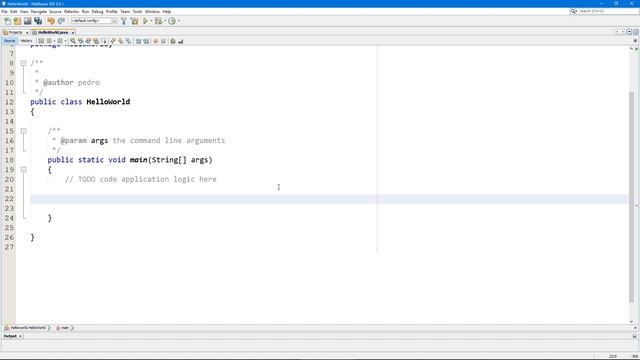Click the Clean and Build Project icon

tap(134, 21)
